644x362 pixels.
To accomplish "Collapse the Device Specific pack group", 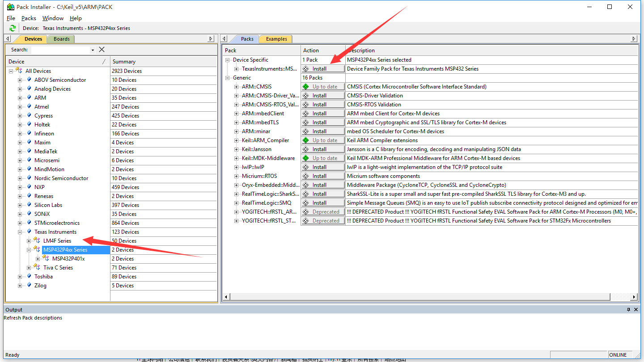I will [228, 60].
